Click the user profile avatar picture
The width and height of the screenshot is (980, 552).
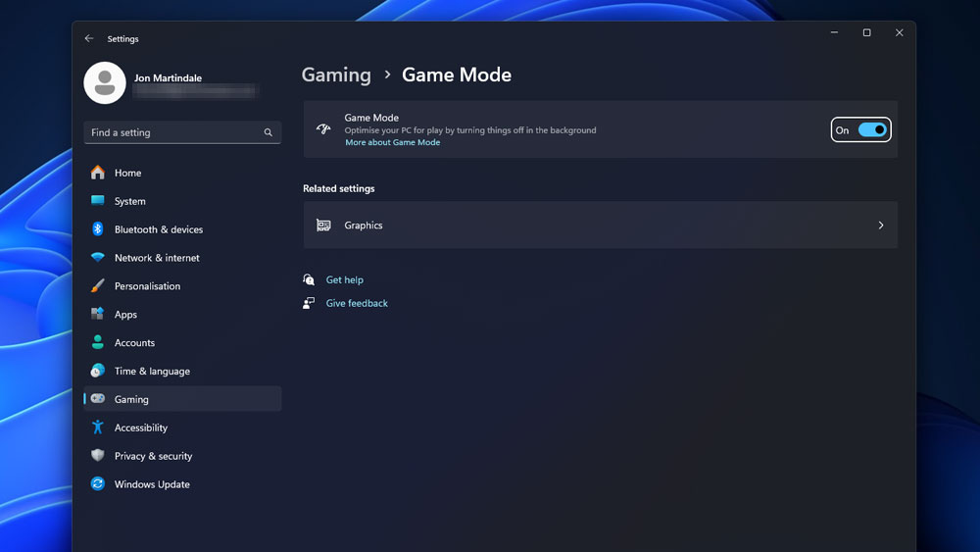coord(105,82)
